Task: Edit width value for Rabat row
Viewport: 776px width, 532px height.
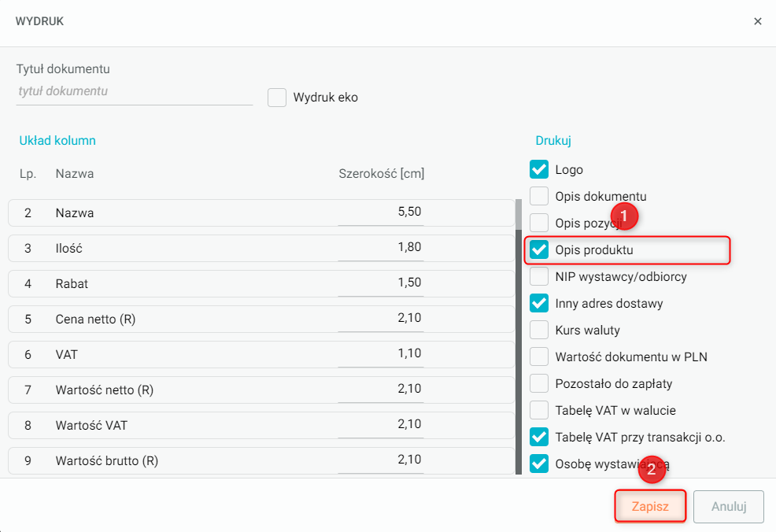Action: 381,283
